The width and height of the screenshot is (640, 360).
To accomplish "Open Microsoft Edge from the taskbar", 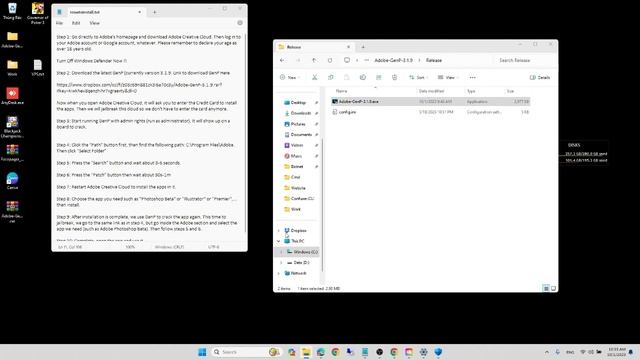I will tap(321, 352).
